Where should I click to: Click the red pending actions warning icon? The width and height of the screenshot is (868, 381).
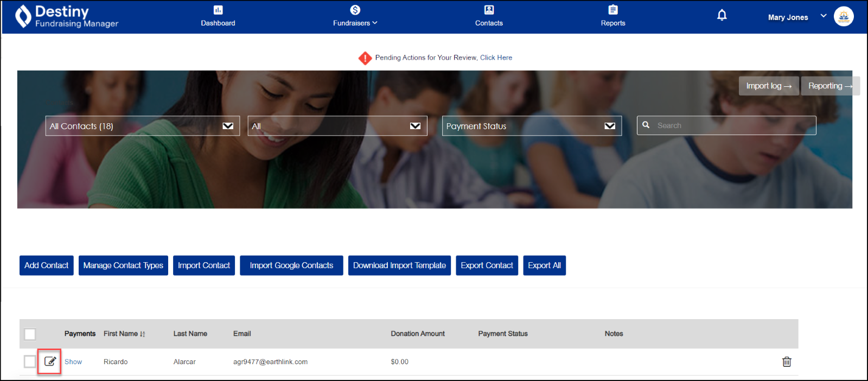pyautogui.click(x=365, y=58)
